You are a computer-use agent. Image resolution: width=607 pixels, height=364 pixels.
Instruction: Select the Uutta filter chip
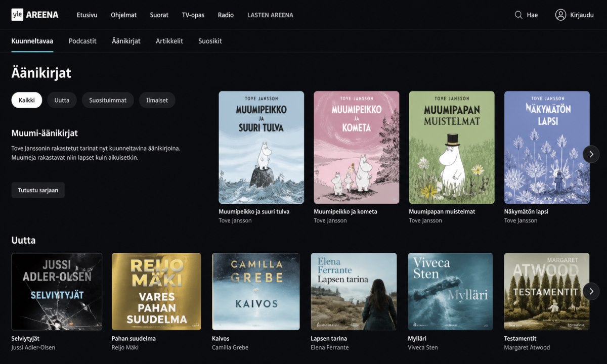(62, 100)
